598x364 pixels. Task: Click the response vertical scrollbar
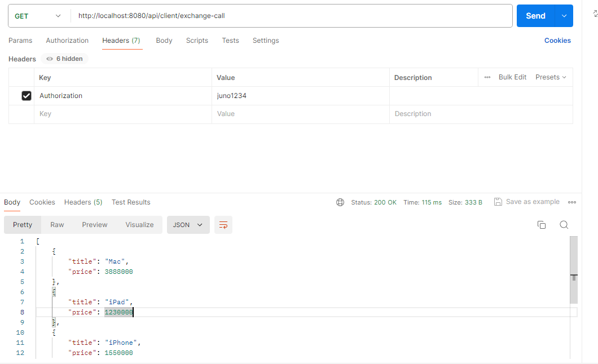(574, 270)
